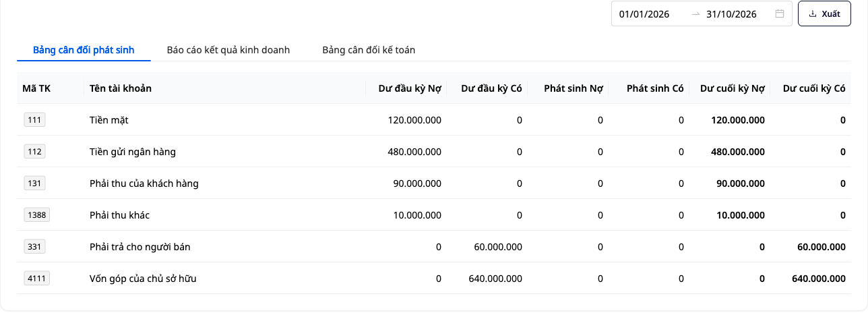Click bold closing debit 480.000.000 of account 112
This screenshot has width=868, height=313.
tap(738, 152)
